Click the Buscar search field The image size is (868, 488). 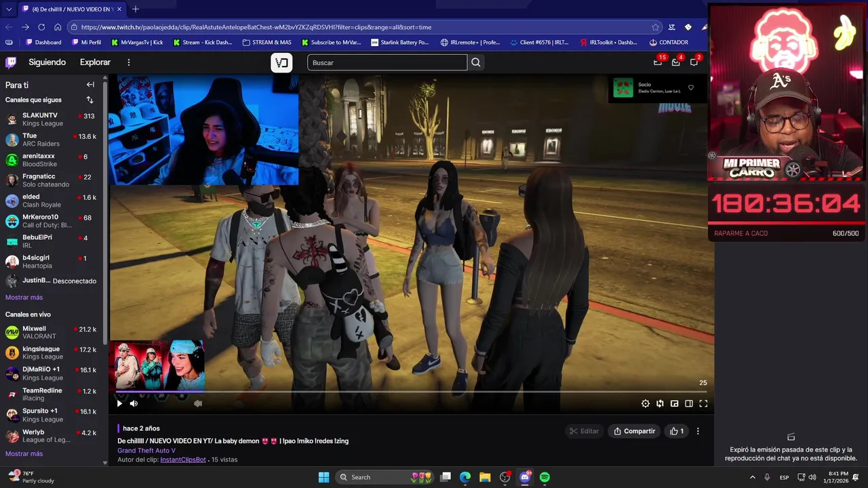coord(387,62)
